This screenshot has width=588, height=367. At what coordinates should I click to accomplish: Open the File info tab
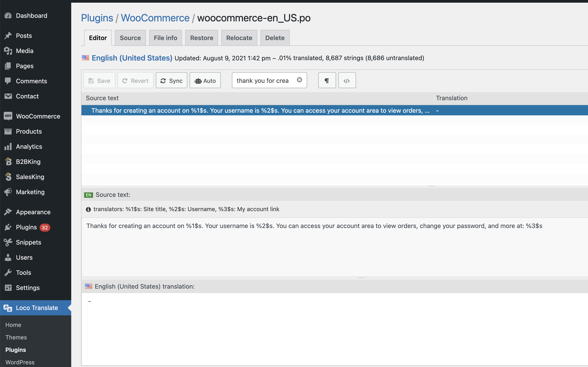click(165, 38)
